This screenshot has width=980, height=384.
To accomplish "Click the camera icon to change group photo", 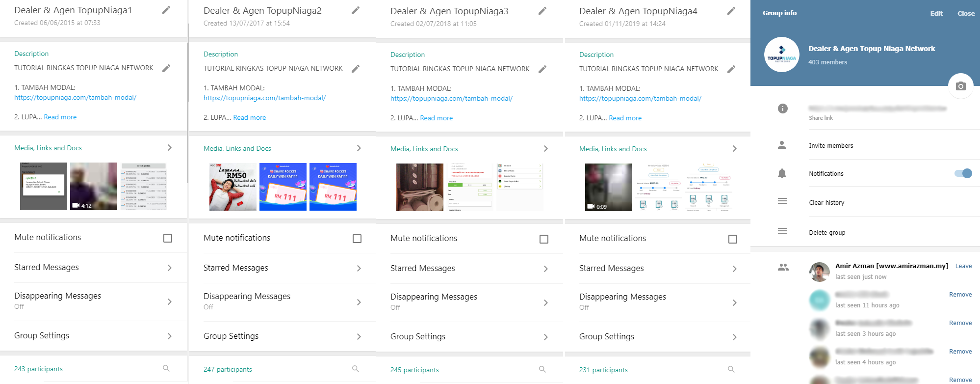I will point(960,86).
